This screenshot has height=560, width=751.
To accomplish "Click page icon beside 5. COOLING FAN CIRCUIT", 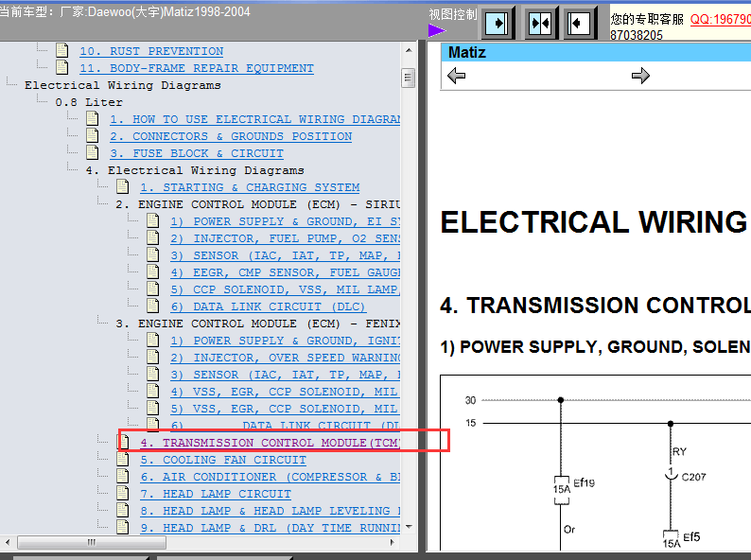I will pyautogui.click(x=123, y=459).
